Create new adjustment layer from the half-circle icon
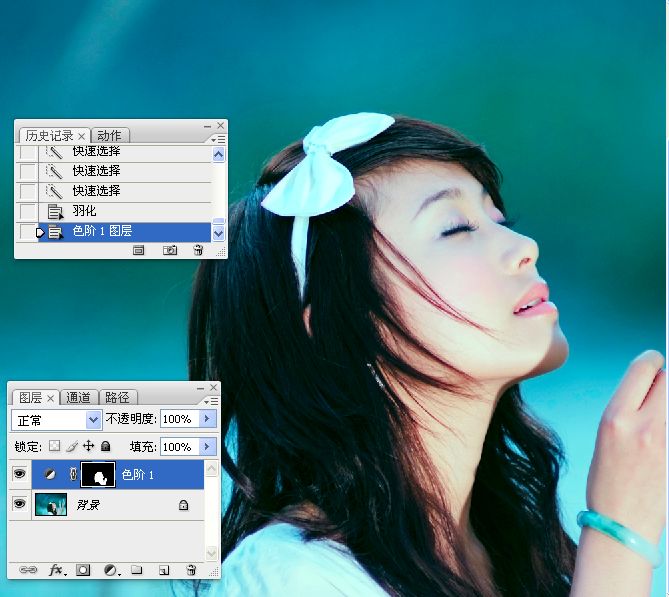The image size is (669, 597). [x=111, y=570]
